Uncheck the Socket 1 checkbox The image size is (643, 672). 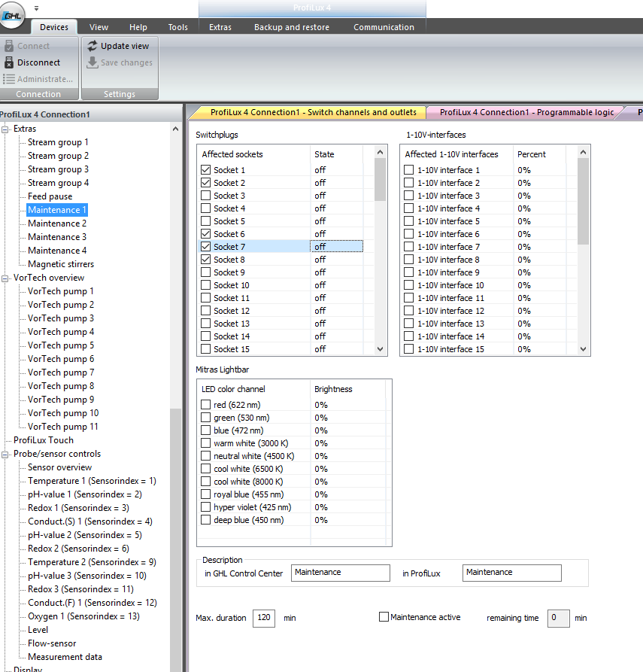(x=205, y=170)
